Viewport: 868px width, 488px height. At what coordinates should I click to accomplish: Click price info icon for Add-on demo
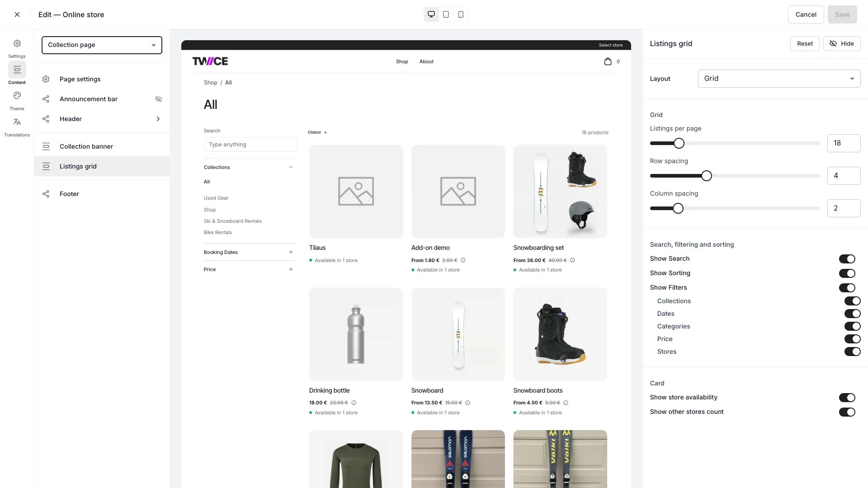(463, 260)
